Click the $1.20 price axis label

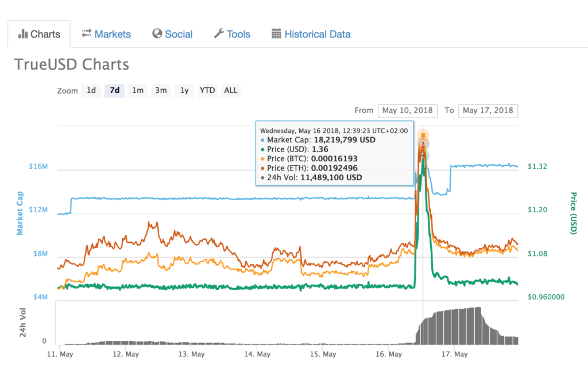[537, 210]
